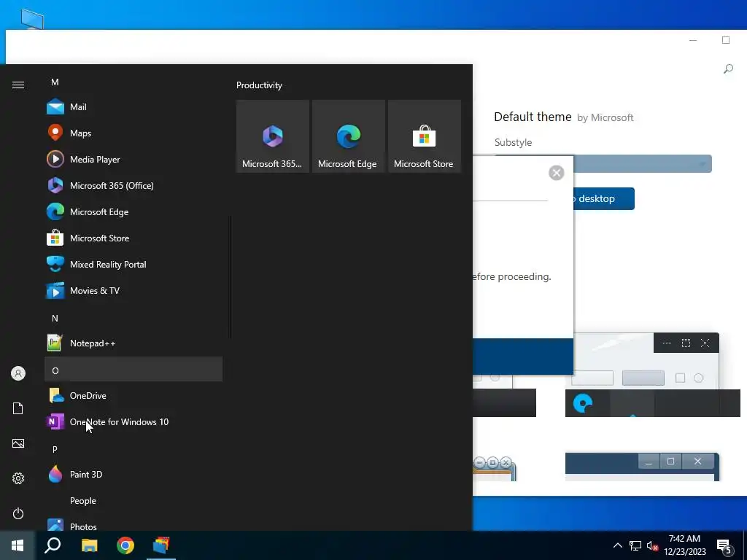
Task: Click the search icon in theme window
Action: coord(728,69)
